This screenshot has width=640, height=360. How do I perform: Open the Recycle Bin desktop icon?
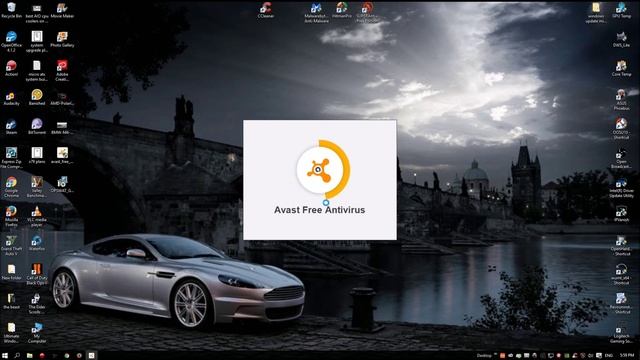click(x=11, y=10)
